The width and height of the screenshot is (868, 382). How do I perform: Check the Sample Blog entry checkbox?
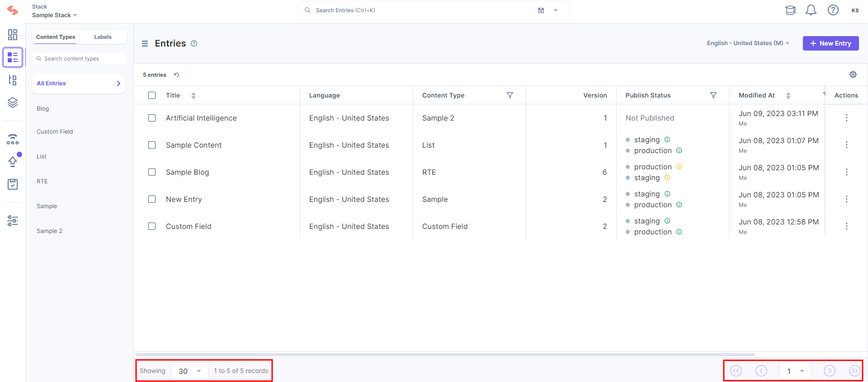152,172
